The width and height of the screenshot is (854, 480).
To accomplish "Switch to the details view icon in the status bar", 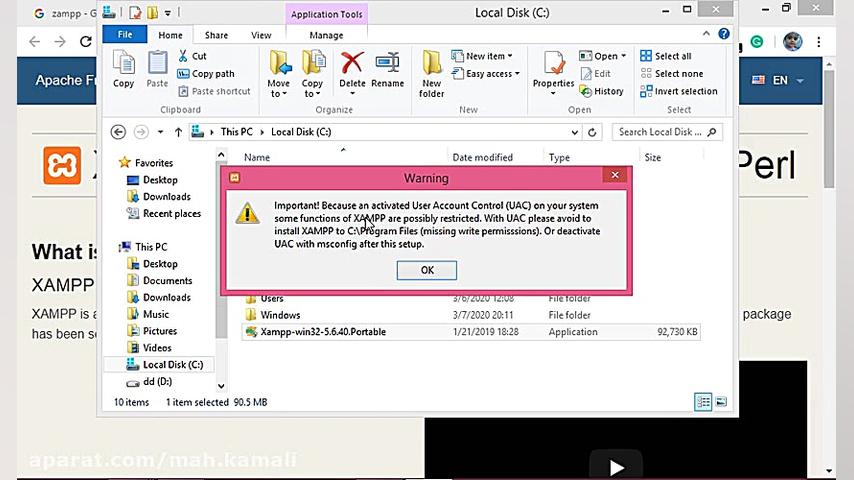I will (703, 402).
